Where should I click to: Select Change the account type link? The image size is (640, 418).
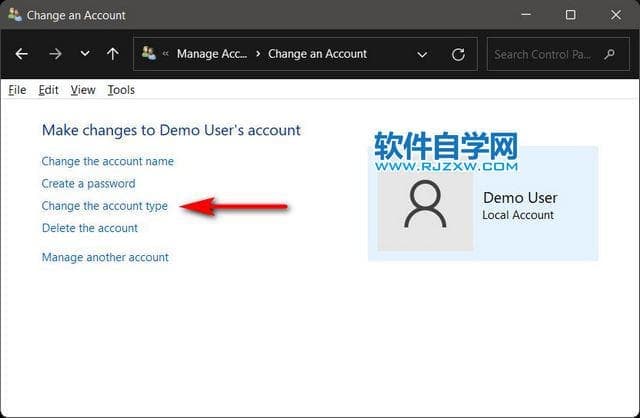point(104,206)
